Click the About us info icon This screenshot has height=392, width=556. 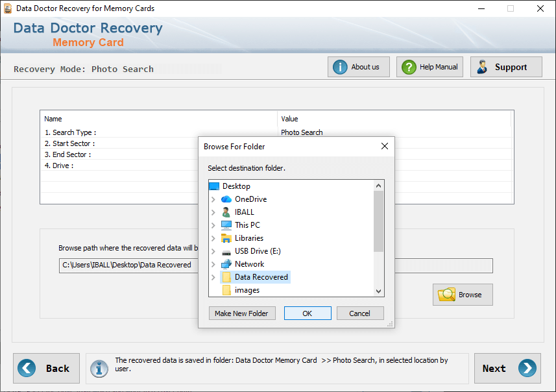[340, 67]
